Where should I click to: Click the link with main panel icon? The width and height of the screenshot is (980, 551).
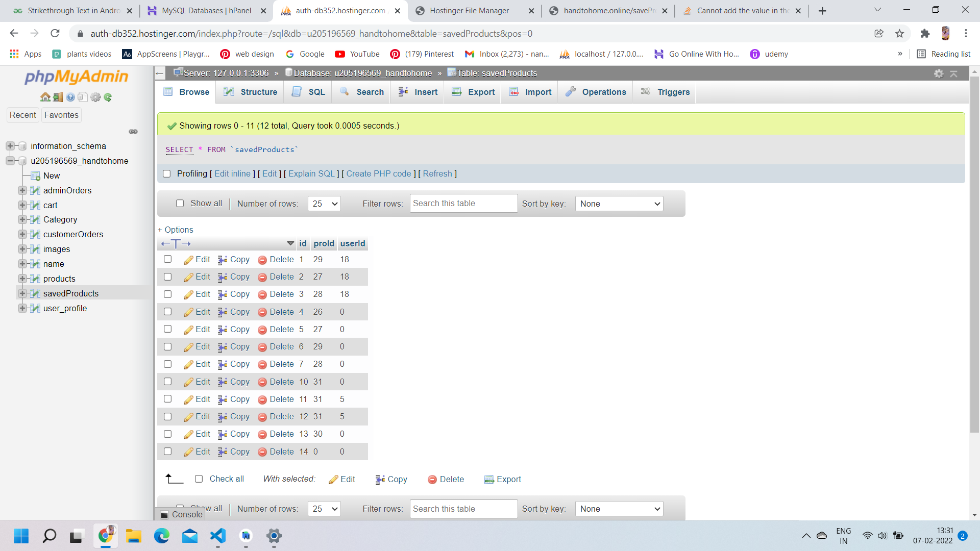(133, 132)
